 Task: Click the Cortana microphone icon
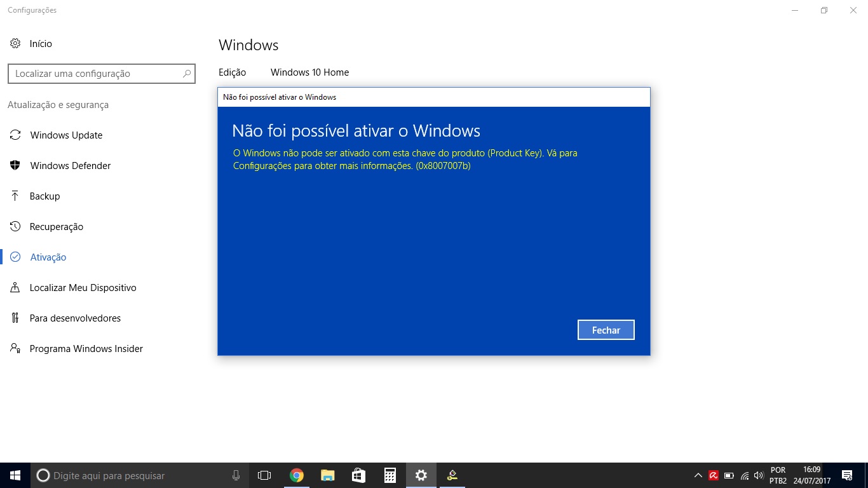coord(236,475)
